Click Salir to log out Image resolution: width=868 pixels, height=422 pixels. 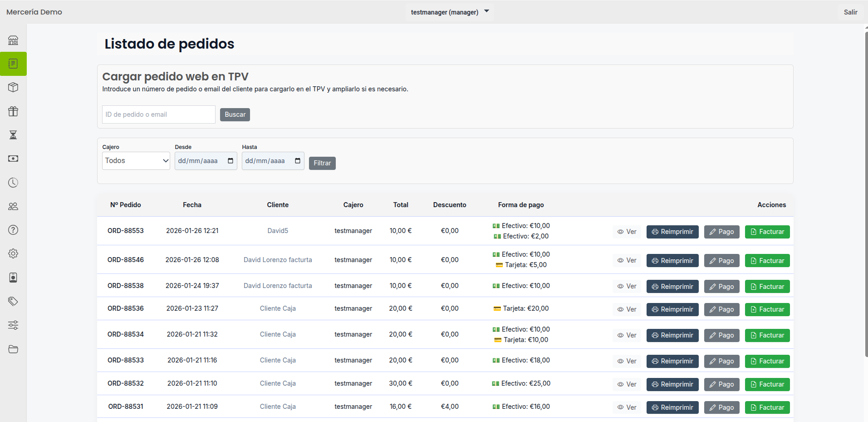(x=851, y=12)
